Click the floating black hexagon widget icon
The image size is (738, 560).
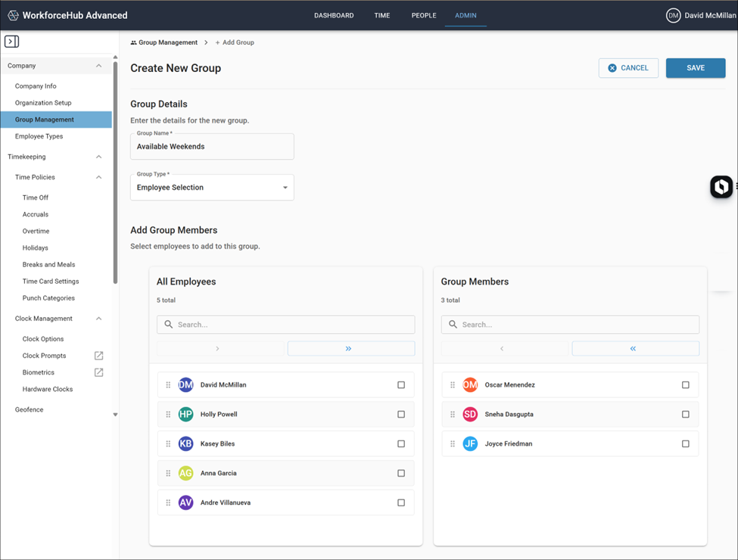721,187
